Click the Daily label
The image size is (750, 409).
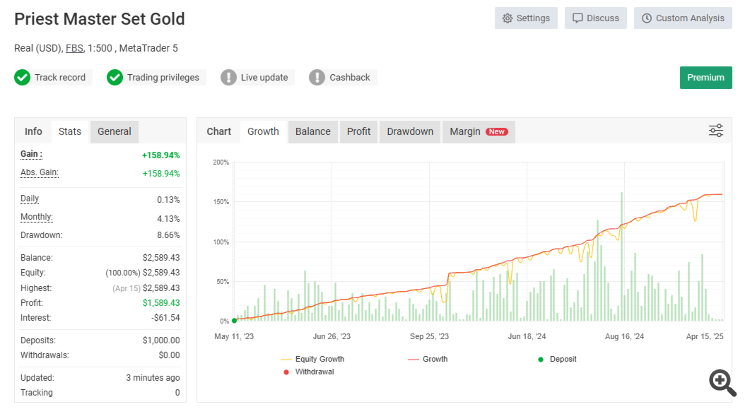(x=30, y=199)
